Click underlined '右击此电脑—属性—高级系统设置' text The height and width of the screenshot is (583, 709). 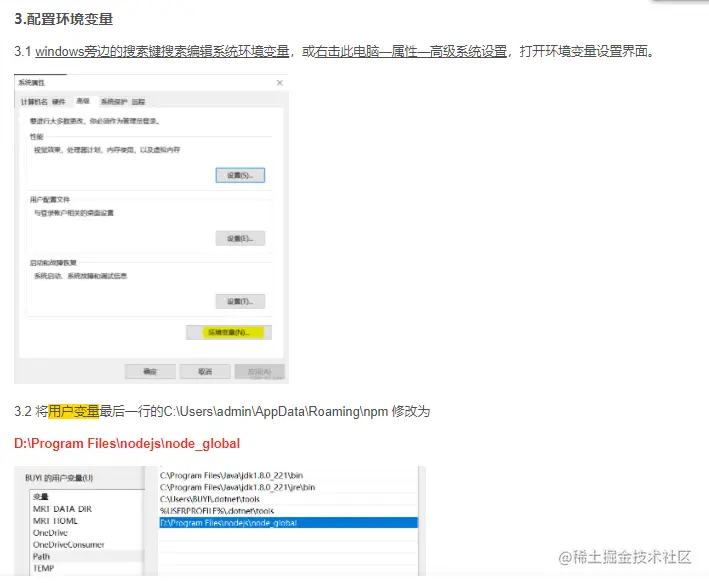[x=411, y=52]
